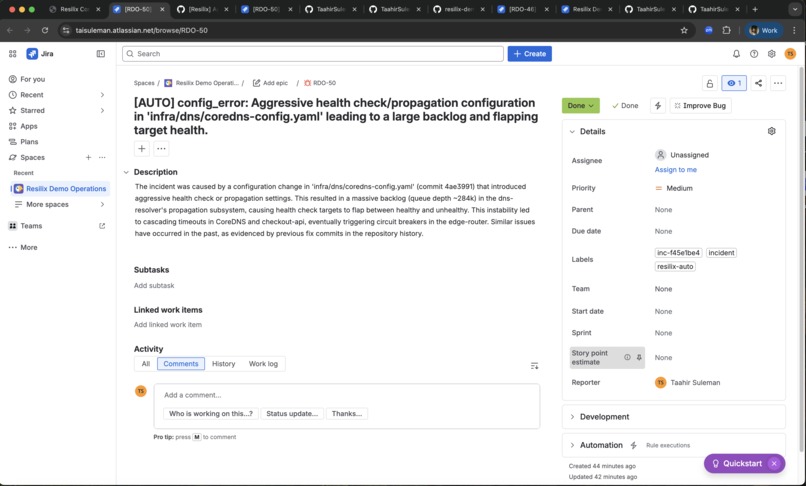Open Jira settings gear in header
The height and width of the screenshot is (486, 806).
pyautogui.click(x=771, y=53)
